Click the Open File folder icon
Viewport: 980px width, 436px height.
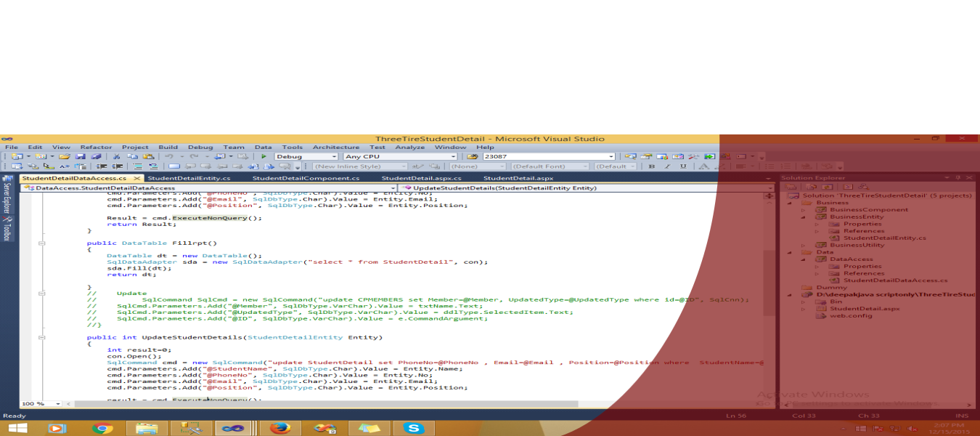coord(64,156)
